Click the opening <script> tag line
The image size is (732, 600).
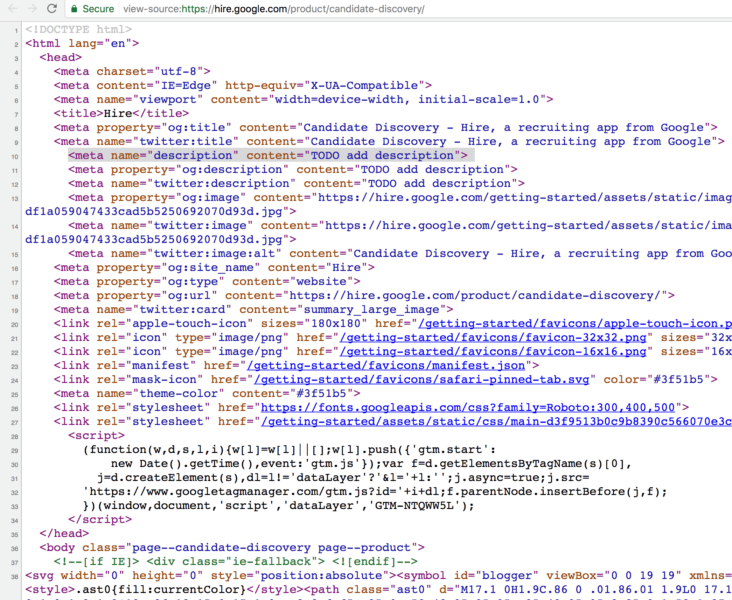pyautogui.click(x=97, y=436)
